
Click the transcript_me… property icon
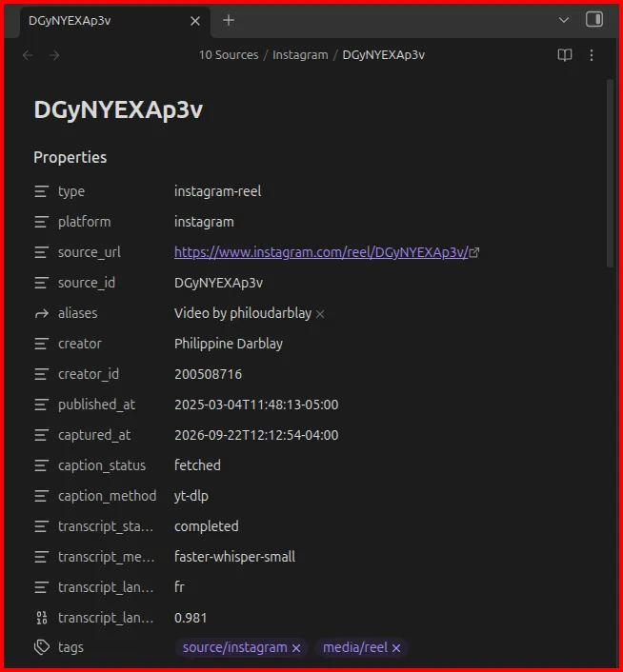coord(41,557)
